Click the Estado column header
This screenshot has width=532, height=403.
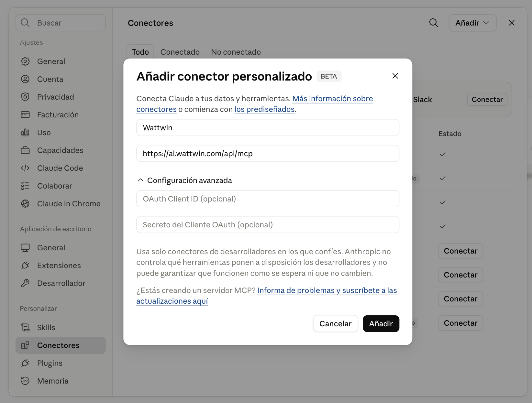click(450, 134)
